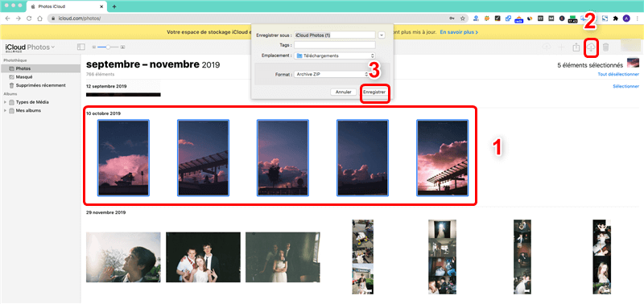Image resolution: width=644 pixels, height=304 pixels.
Task: Click the browser home icon
Action: click(39, 18)
